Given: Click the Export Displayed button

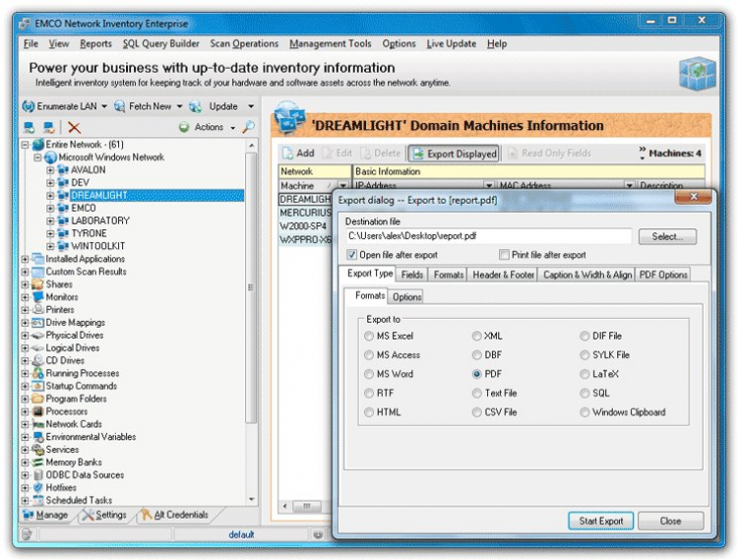Looking at the screenshot, I should point(454,154).
